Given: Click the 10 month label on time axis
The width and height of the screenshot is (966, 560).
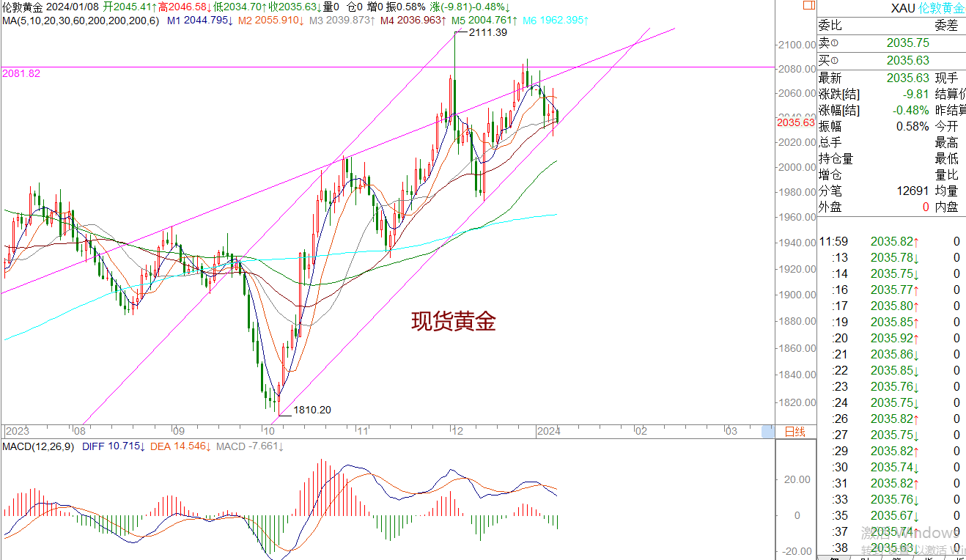Looking at the screenshot, I should (x=268, y=432).
